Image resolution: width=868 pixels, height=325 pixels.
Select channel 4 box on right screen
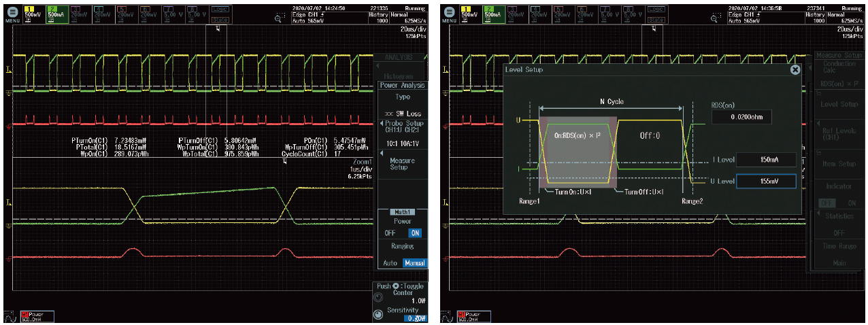(x=540, y=14)
